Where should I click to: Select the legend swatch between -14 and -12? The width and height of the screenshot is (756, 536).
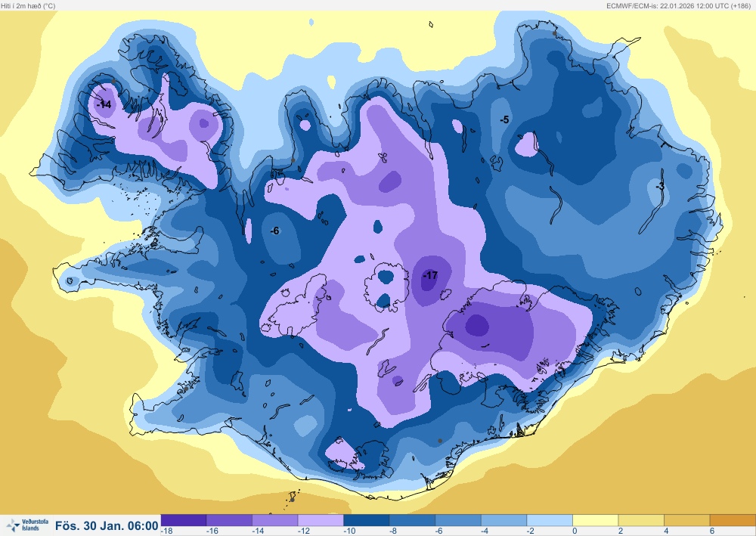pos(275,520)
